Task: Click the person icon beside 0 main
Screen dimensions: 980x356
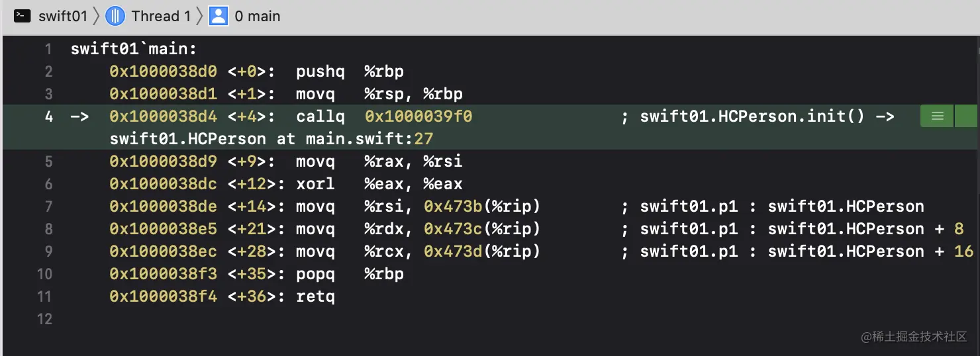Action: click(x=219, y=16)
